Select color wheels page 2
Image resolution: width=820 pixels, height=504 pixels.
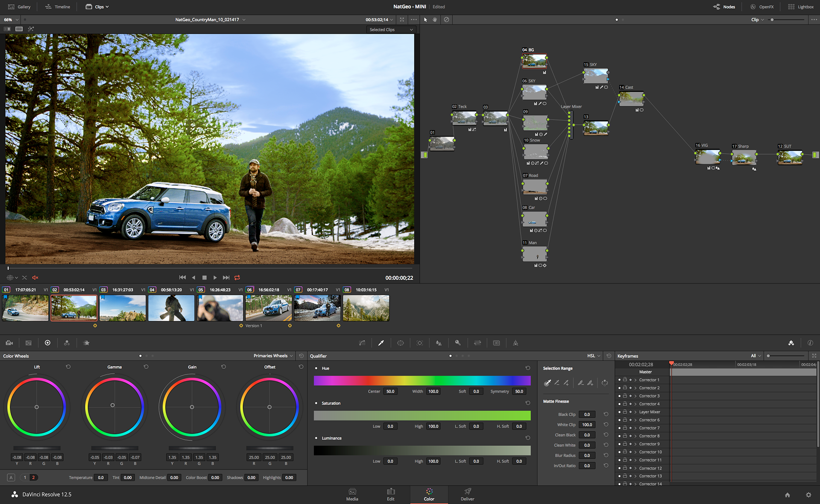[x=33, y=478]
